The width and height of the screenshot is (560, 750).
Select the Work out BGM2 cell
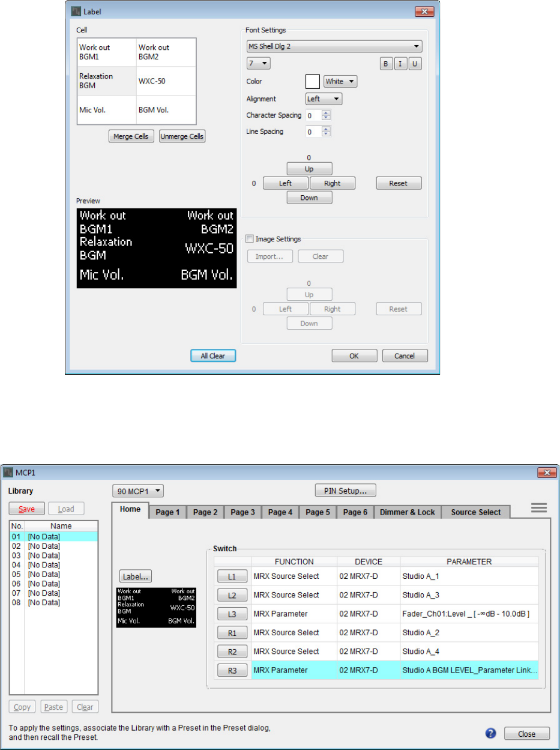pyautogui.click(x=166, y=52)
